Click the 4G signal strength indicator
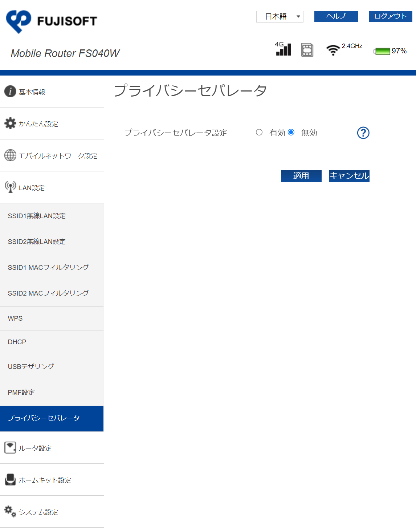The height and width of the screenshot is (532, 416). click(x=284, y=50)
